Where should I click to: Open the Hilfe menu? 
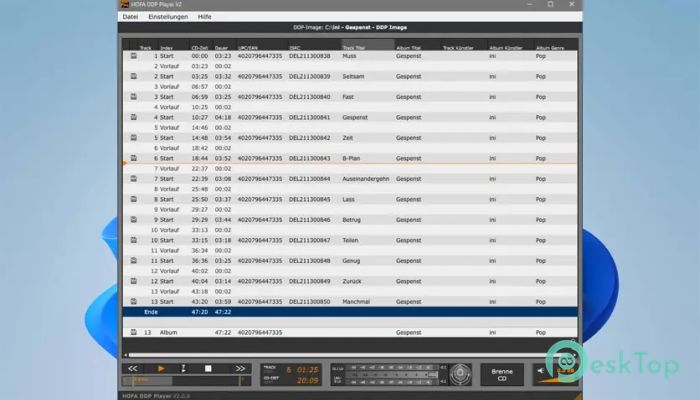pos(204,17)
